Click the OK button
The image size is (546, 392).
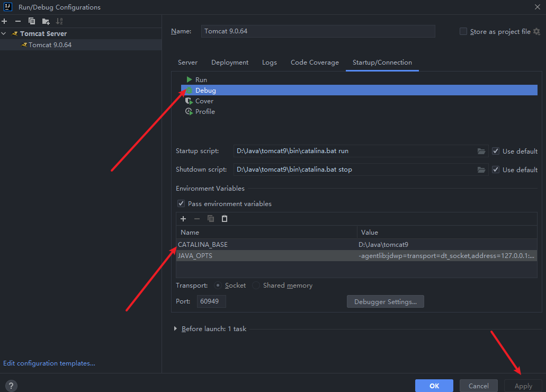point(434,386)
